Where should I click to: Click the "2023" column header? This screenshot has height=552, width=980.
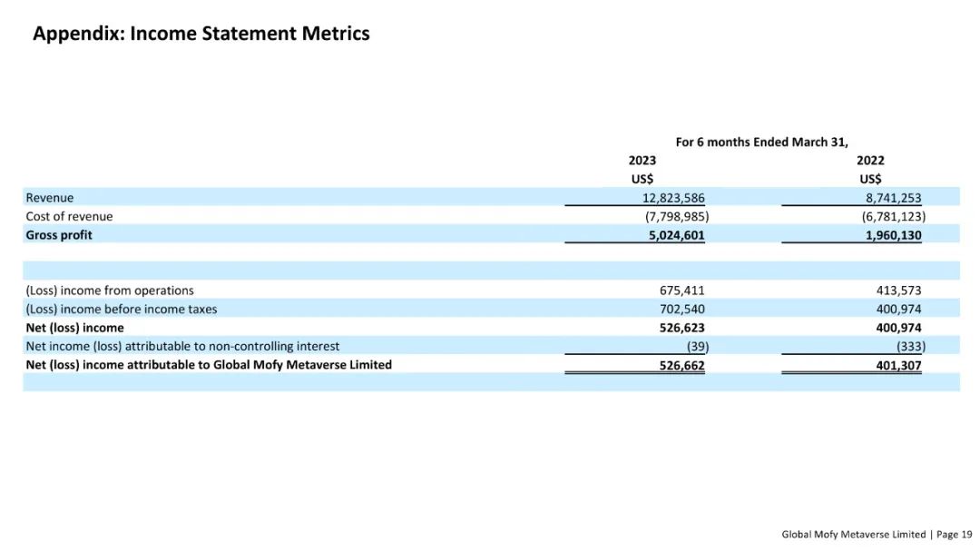[642, 161]
